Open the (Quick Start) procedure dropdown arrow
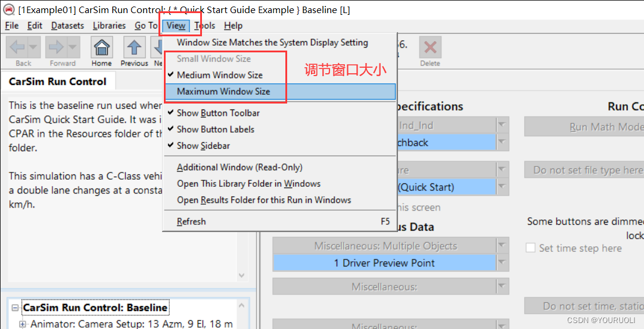Viewport: 644px width, 329px height. (502, 187)
